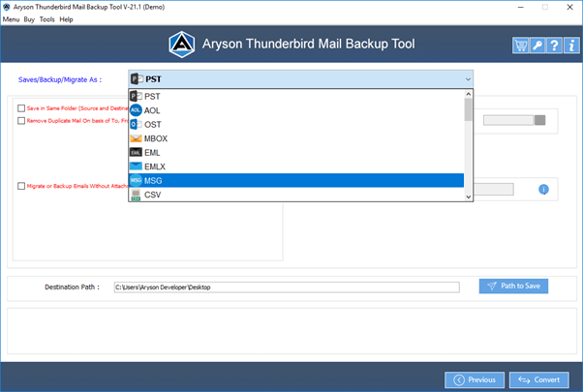
Task: Click the Path to Save button
Action: click(x=513, y=286)
